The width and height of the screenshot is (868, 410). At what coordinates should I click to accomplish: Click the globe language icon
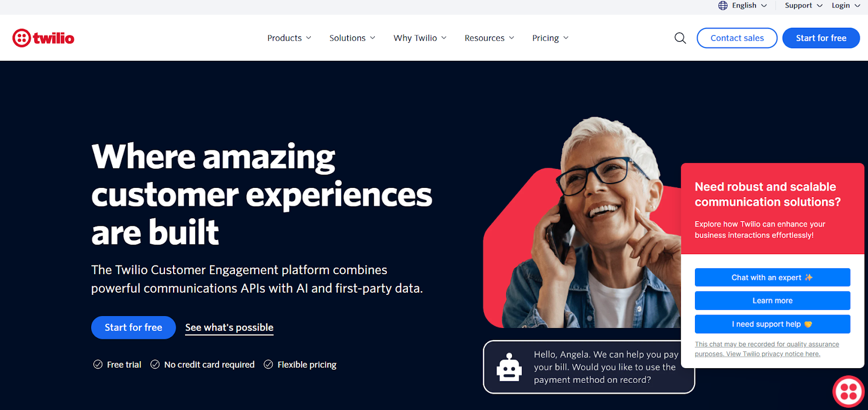[x=723, y=5]
